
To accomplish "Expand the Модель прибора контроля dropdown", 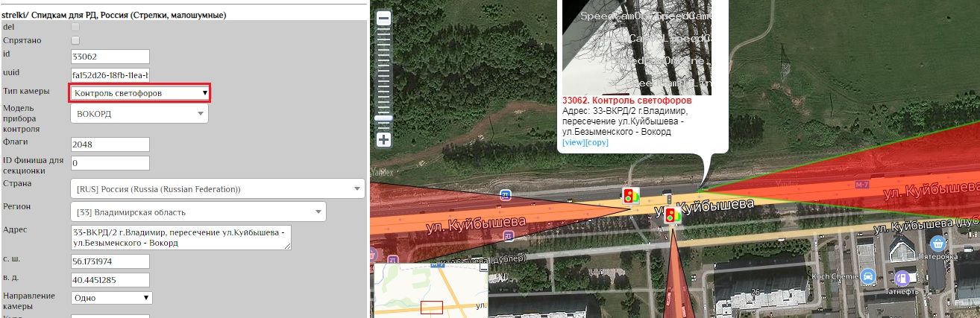I will tap(140, 114).
